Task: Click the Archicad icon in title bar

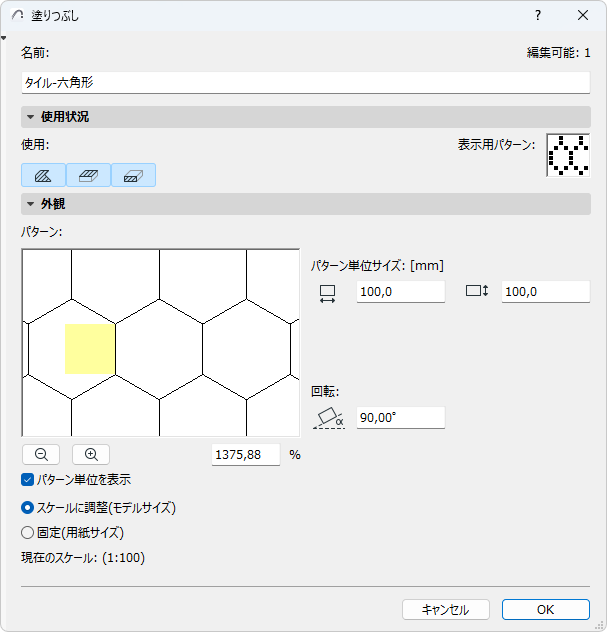Action: pyautogui.click(x=18, y=15)
